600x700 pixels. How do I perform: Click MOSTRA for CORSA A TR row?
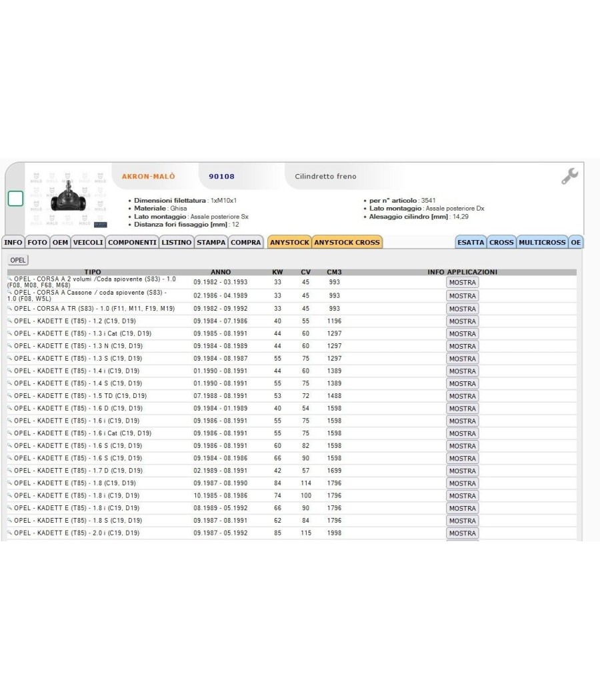[463, 309]
